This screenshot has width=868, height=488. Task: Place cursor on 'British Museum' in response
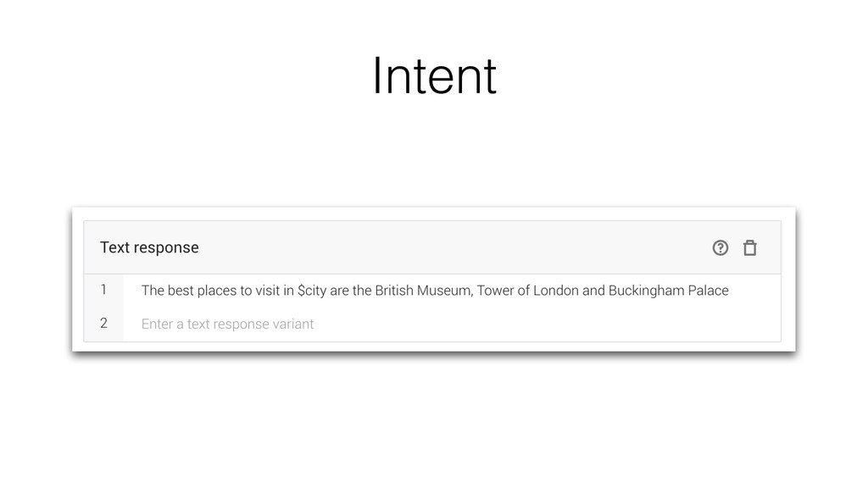click(422, 291)
